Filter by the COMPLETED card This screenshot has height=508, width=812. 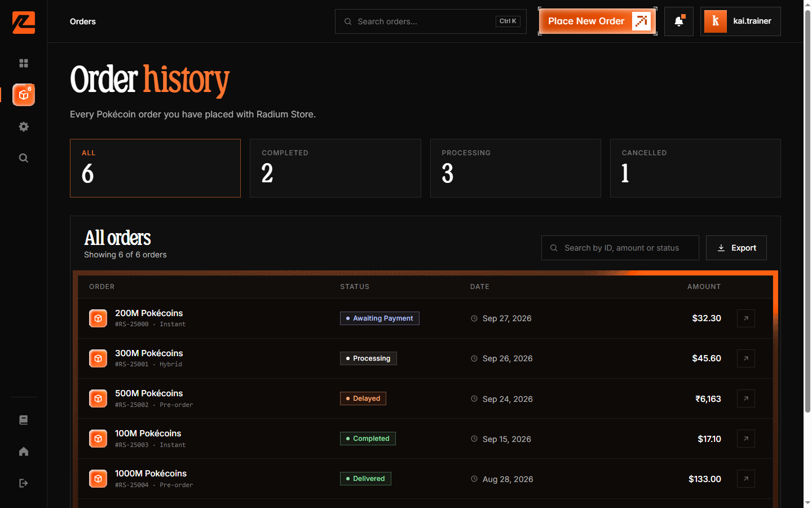(336, 168)
